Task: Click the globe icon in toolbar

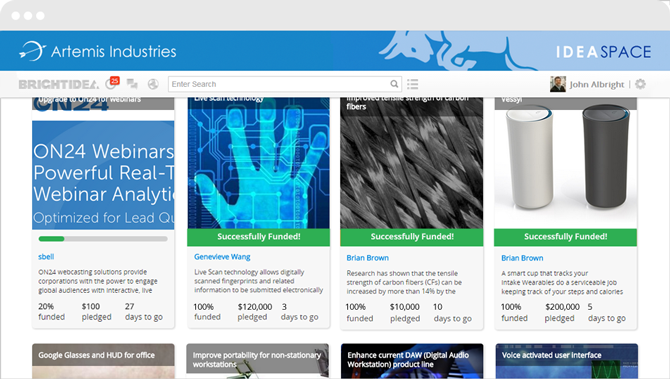Action: coord(153,84)
